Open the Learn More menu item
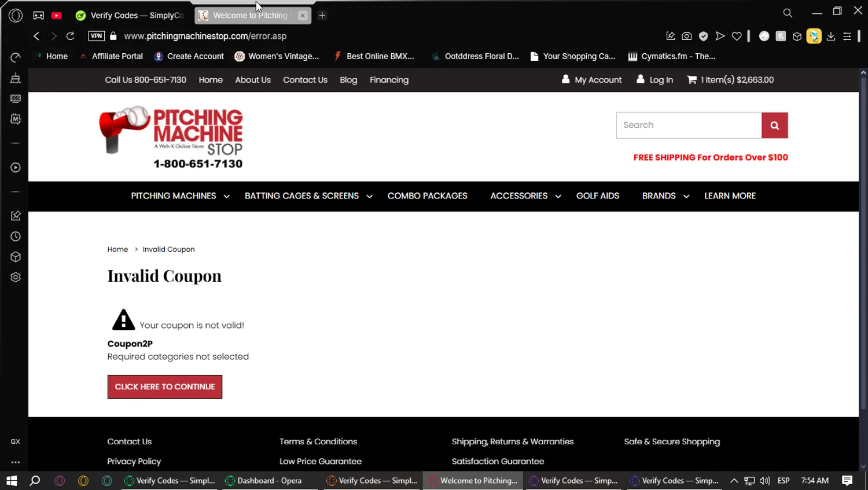 730,196
